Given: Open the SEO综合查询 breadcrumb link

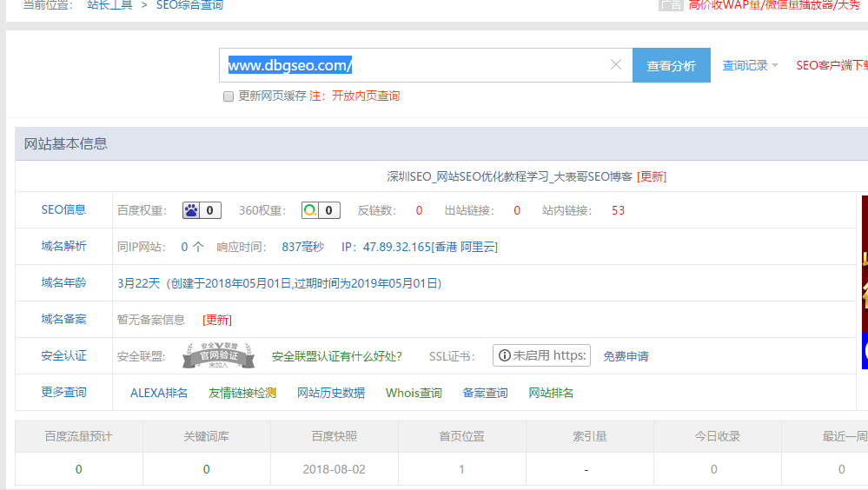Looking at the screenshot, I should tap(190, 5).
